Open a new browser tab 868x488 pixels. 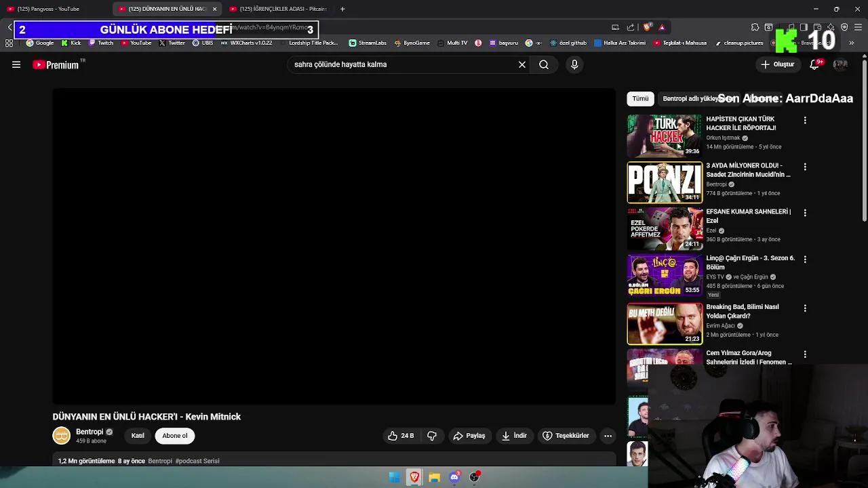coord(342,9)
